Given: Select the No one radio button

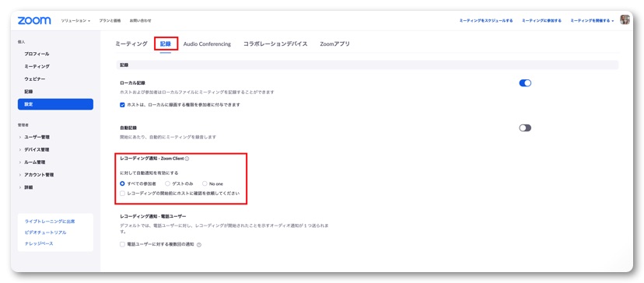Looking at the screenshot, I should [205, 183].
